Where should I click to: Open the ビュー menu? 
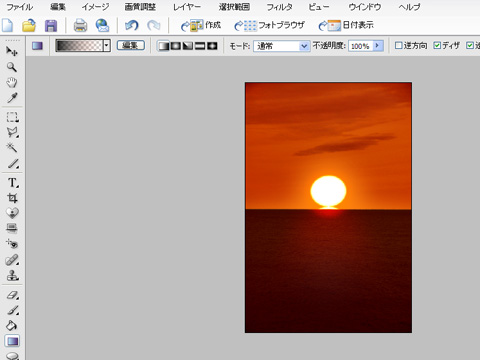319,7
